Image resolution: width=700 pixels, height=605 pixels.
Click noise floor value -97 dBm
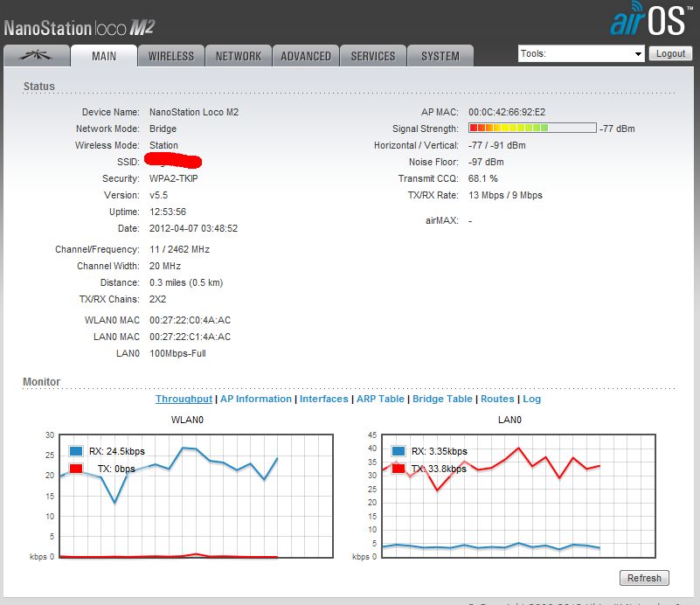pos(486,162)
